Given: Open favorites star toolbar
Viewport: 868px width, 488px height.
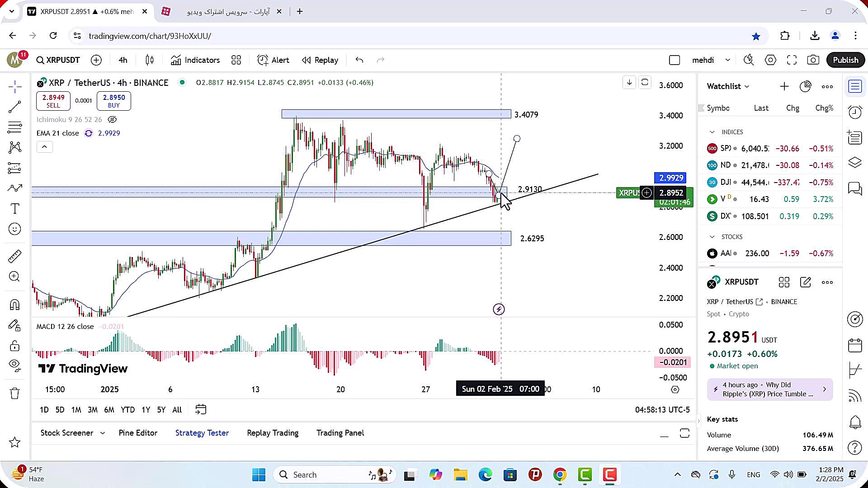Looking at the screenshot, I should [x=15, y=442].
